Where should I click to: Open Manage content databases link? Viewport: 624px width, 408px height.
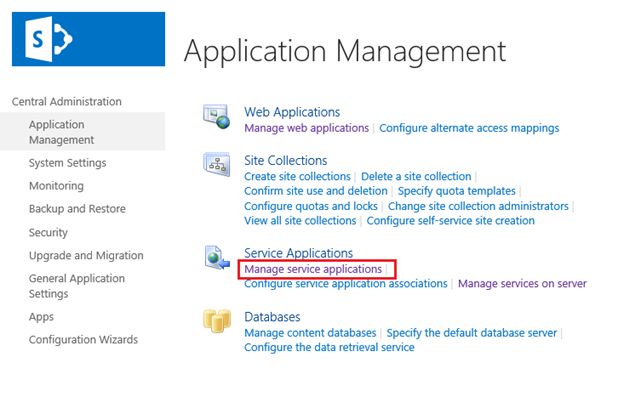coord(310,333)
